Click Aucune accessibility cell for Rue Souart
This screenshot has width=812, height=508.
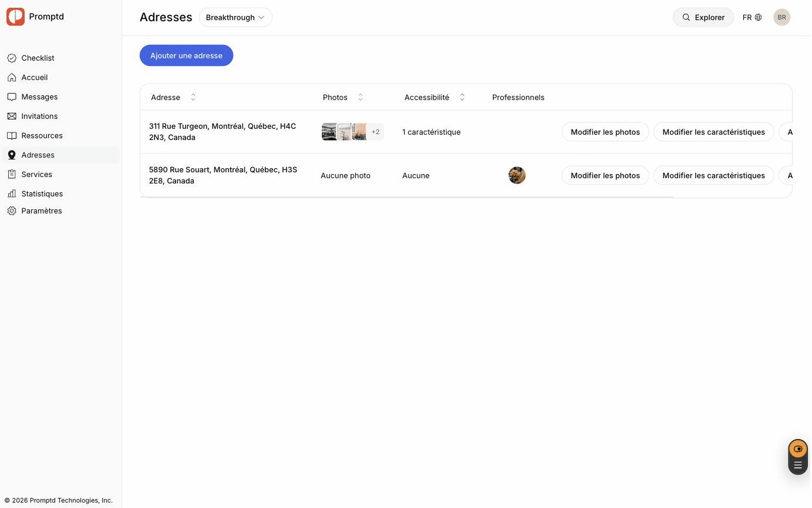416,176
